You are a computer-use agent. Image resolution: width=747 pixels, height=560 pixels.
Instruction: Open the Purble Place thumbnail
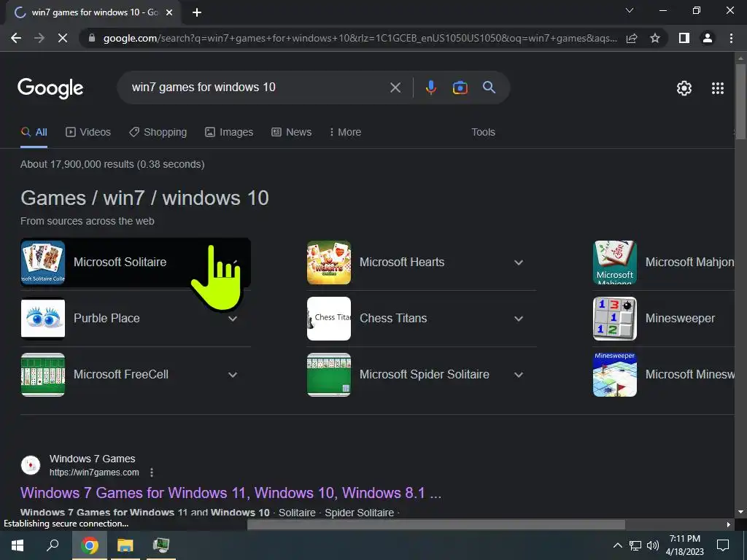(x=43, y=319)
